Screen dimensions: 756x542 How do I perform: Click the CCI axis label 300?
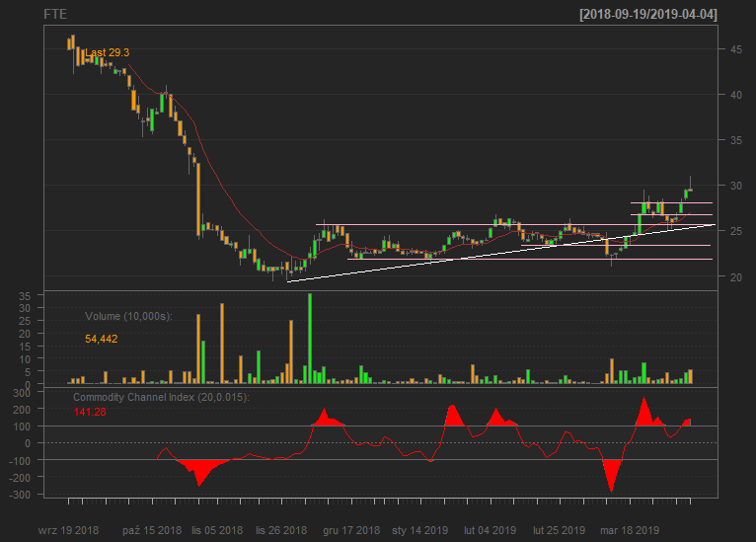[21, 393]
